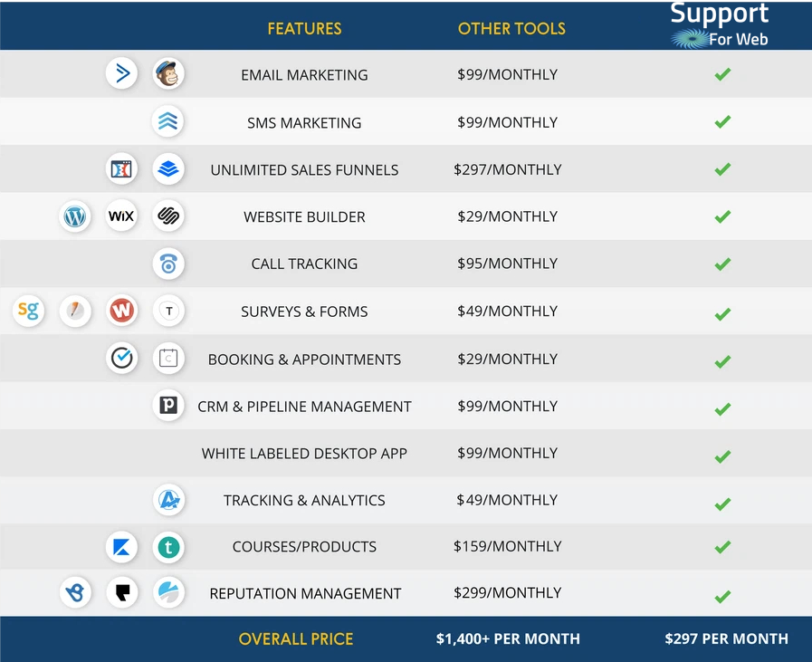Click the 'WEBSITE BUILDER' label
This screenshot has width=812, height=662.
click(x=304, y=217)
